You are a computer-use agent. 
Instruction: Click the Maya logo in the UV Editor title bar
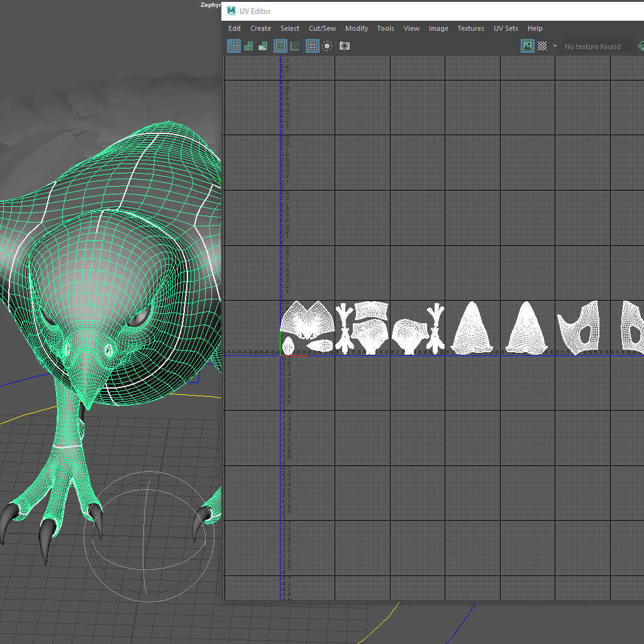[231, 11]
